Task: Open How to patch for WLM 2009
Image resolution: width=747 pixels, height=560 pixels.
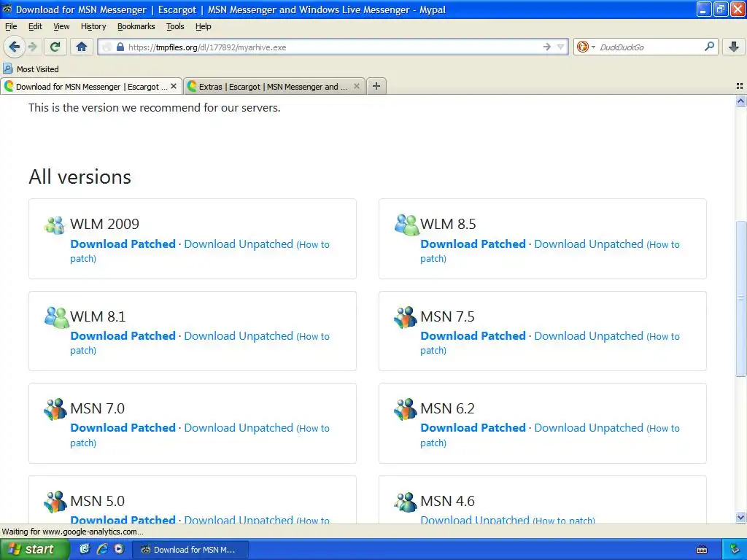Action: point(314,245)
